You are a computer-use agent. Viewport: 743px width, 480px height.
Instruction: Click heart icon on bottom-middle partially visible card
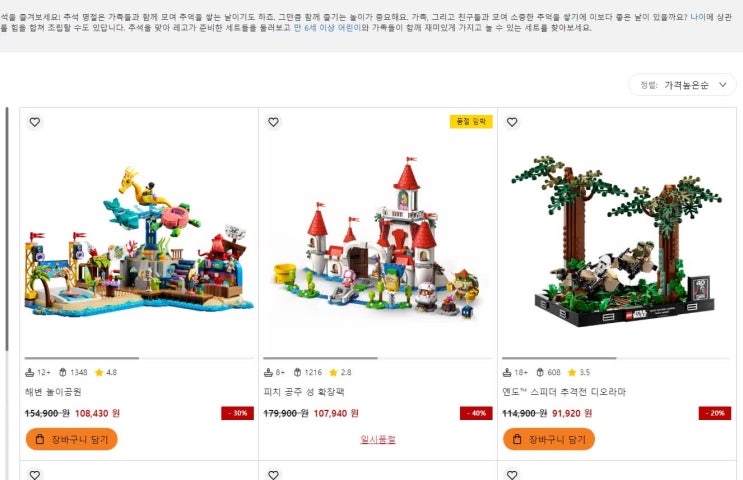pos(273,475)
